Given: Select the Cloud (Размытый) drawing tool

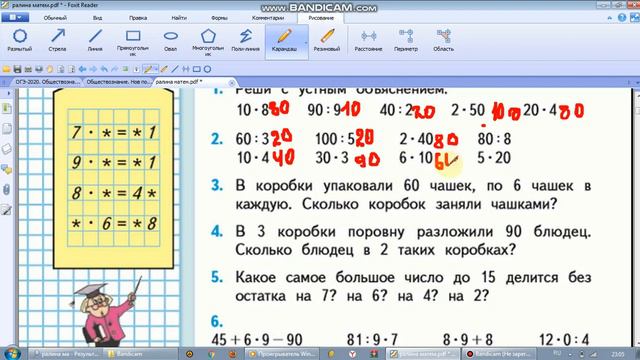Looking at the screenshot, I should [20, 40].
